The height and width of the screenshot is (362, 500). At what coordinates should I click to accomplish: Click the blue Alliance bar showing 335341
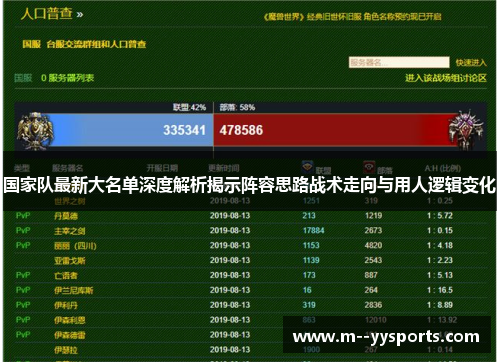point(133,130)
